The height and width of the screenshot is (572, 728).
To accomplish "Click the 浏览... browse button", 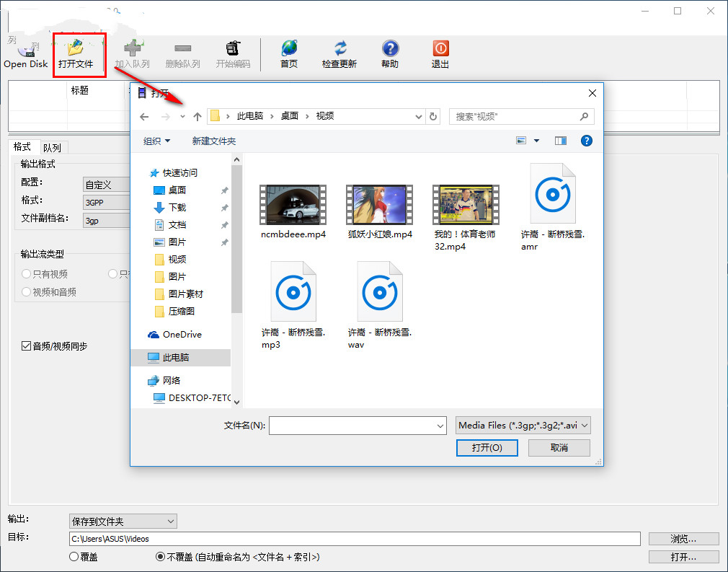I will 683,539.
